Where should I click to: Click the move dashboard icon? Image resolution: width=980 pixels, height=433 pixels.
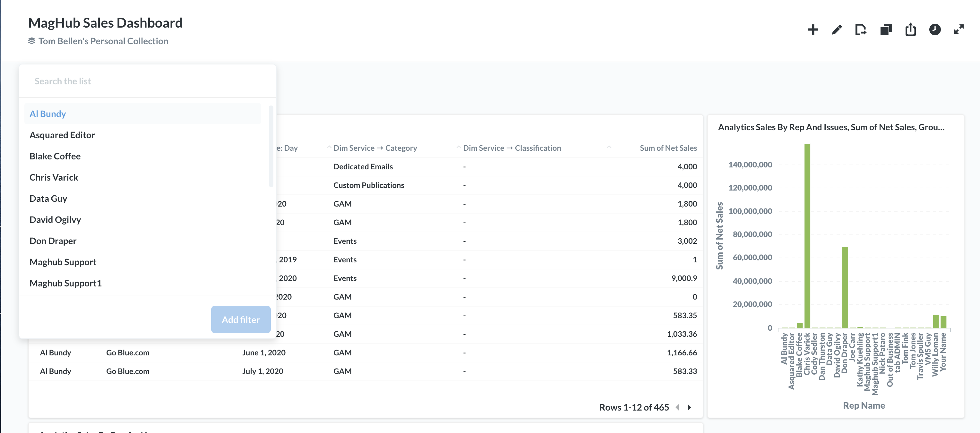click(861, 30)
